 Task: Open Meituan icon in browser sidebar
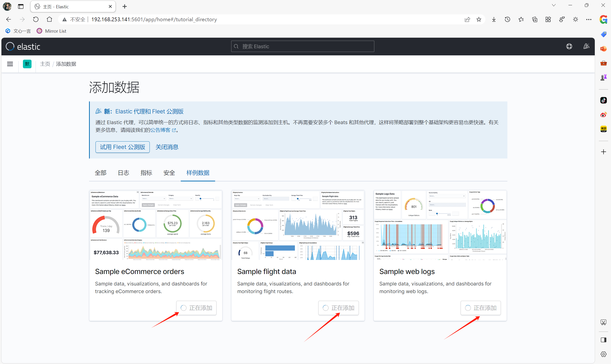click(603, 129)
